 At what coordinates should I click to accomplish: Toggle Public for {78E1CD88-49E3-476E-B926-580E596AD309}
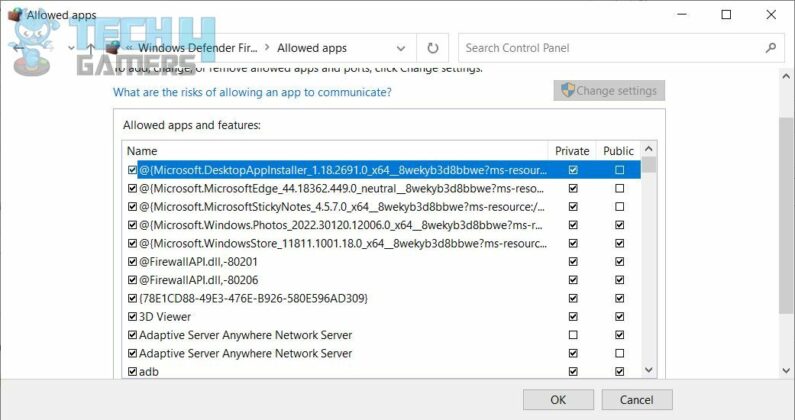620,298
